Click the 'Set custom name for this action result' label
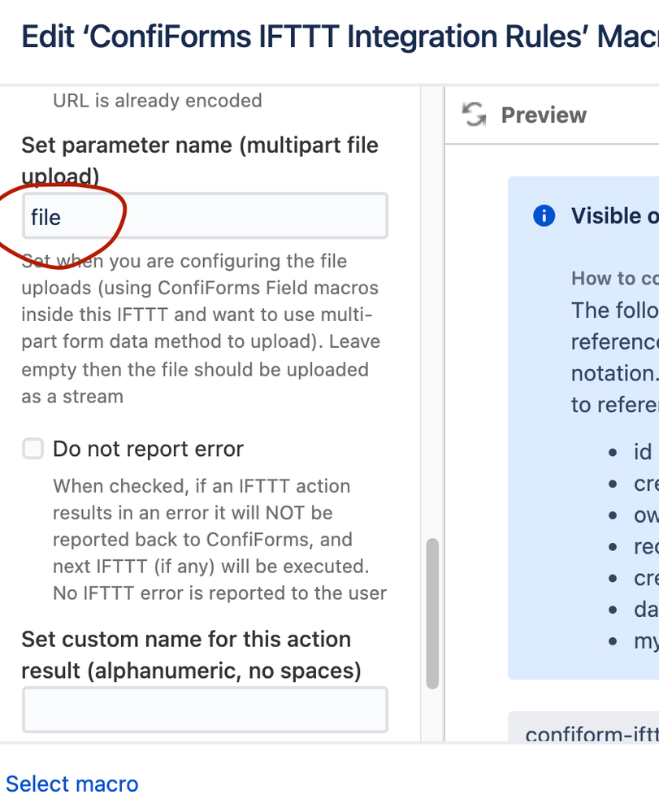This screenshot has height=812, width=659. [x=190, y=654]
